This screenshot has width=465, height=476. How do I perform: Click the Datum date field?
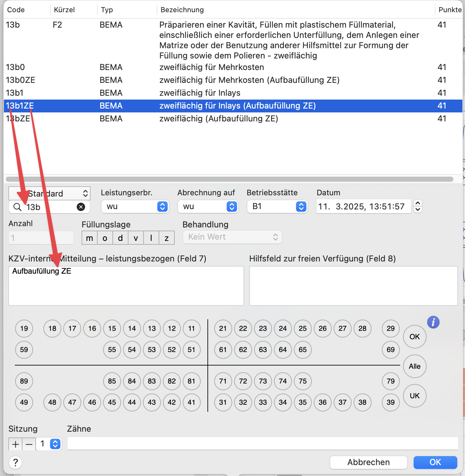364,207
